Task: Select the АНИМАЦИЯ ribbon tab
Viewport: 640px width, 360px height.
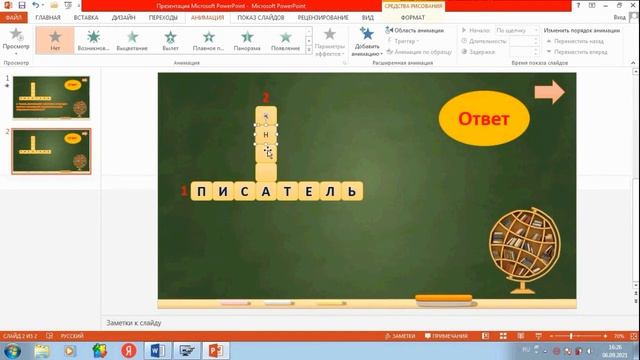Action: click(207, 18)
